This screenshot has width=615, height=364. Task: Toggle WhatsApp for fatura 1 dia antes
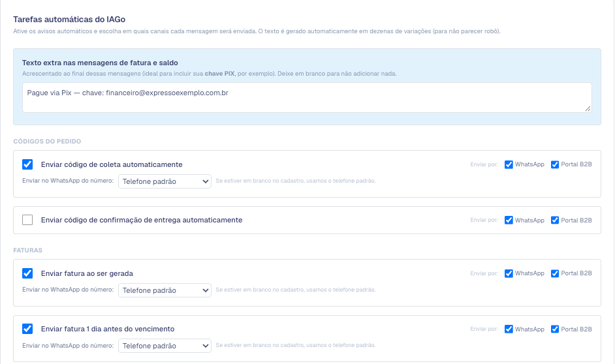[509, 329]
